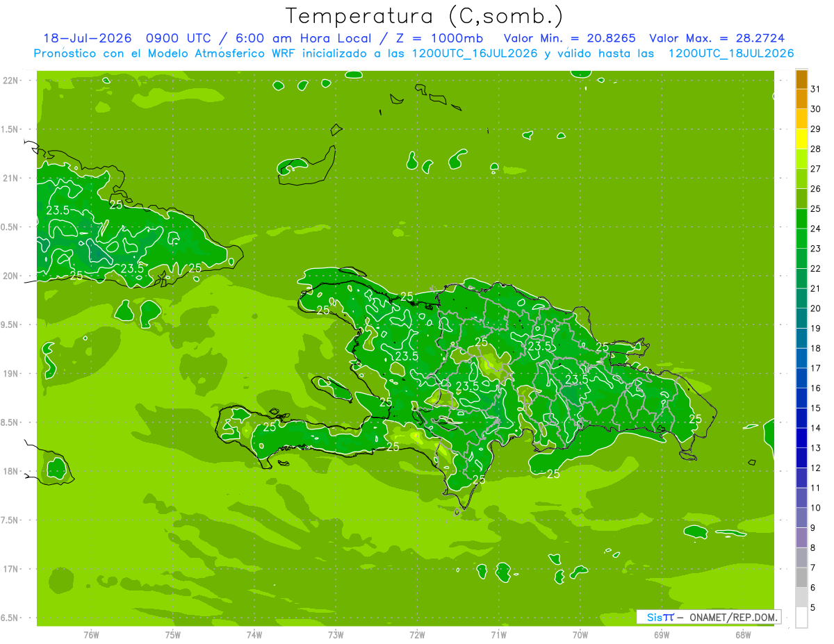Screen dimensions: 834x644
Task: Click the colorbar value 10
Action: (x=816, y=508)
